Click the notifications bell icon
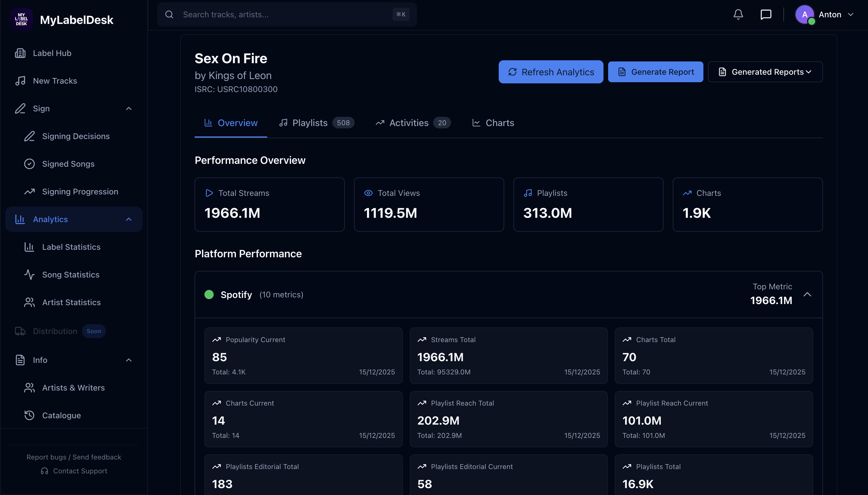Screen dimensions: 868x495 (738, 14)
